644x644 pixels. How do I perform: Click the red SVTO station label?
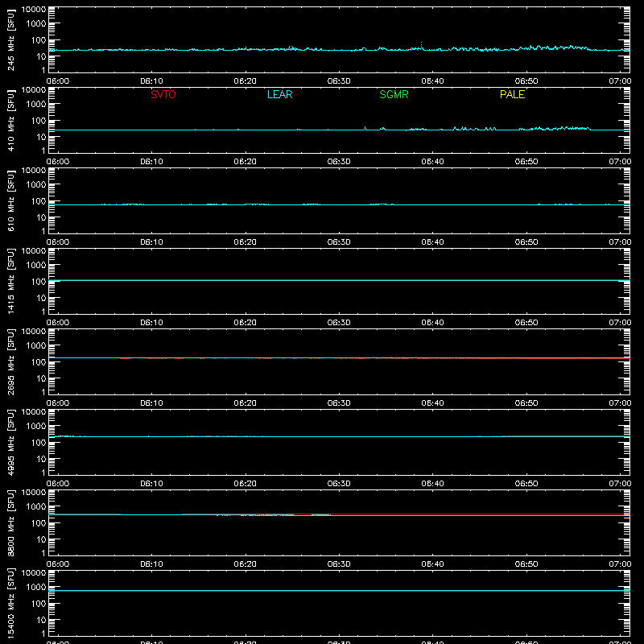pos(163,94)
